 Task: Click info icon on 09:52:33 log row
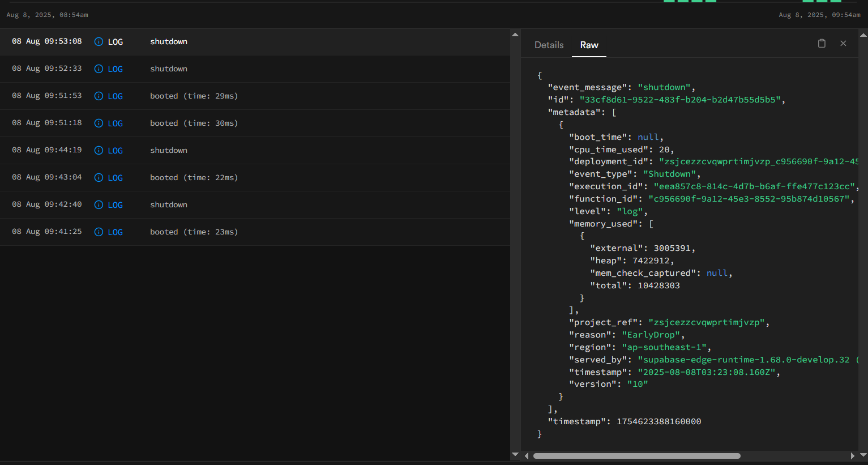point(99,69)
